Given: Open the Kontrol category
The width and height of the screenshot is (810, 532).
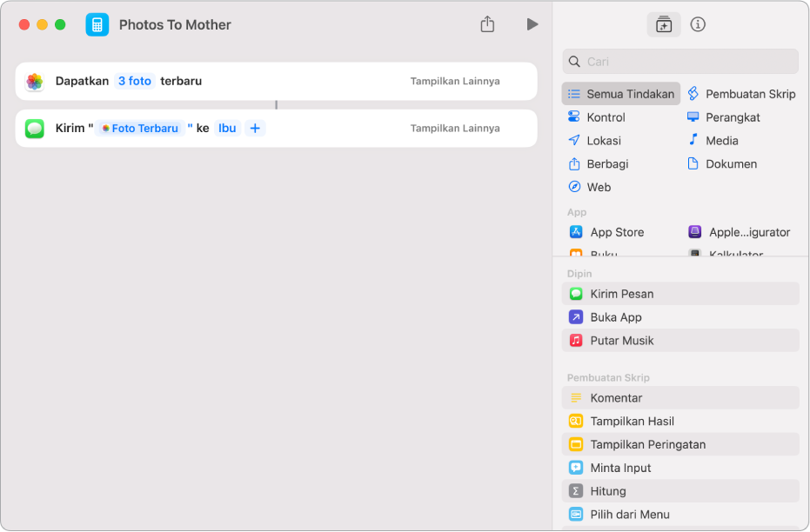Looking at the screenshot, I should coord(597,117).
